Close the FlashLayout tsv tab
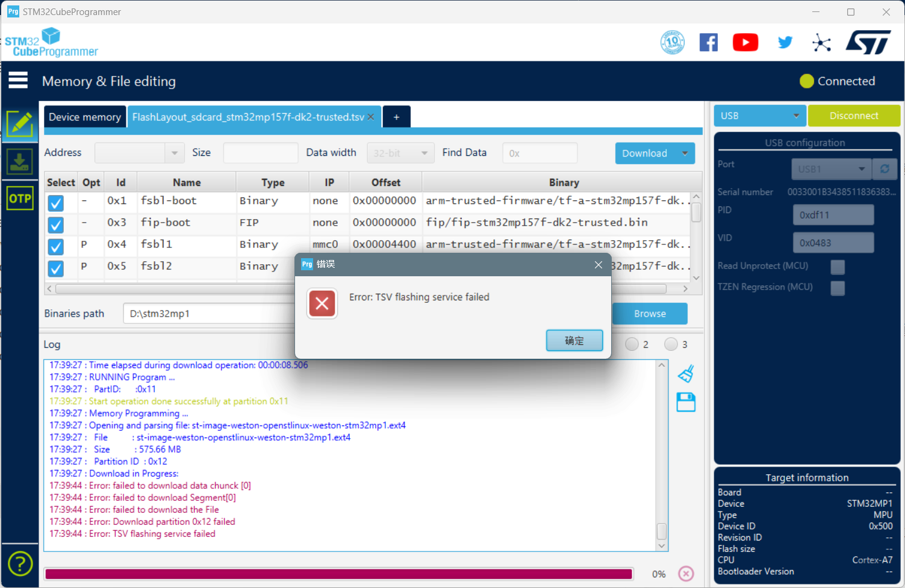 [x=371, y=117]
